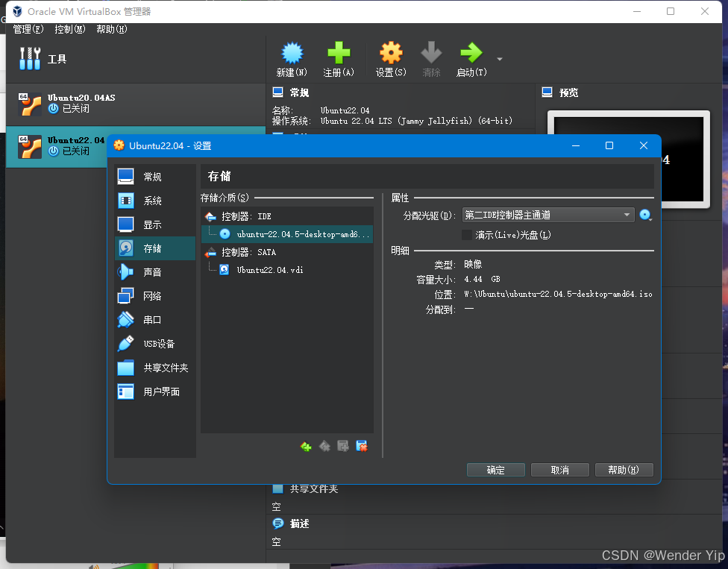Select 控制器: SATA in storage tree

[x=287, y=252]
